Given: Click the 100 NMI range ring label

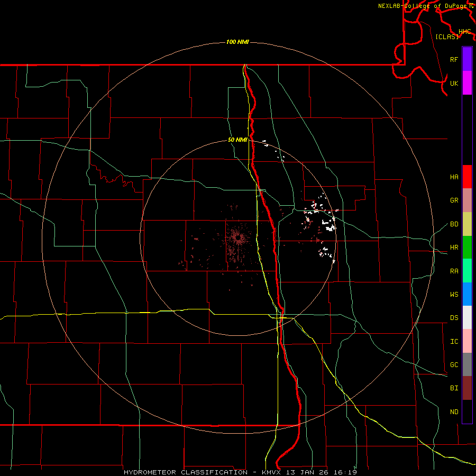Looking at the screenshot, I should (237, 42).
